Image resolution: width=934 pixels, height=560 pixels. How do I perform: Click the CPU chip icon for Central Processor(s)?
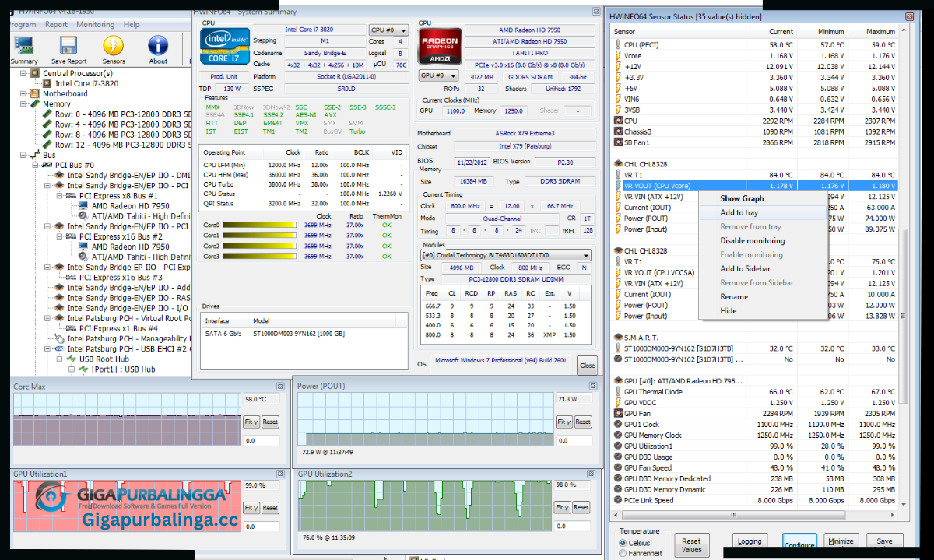coord(35,73)
